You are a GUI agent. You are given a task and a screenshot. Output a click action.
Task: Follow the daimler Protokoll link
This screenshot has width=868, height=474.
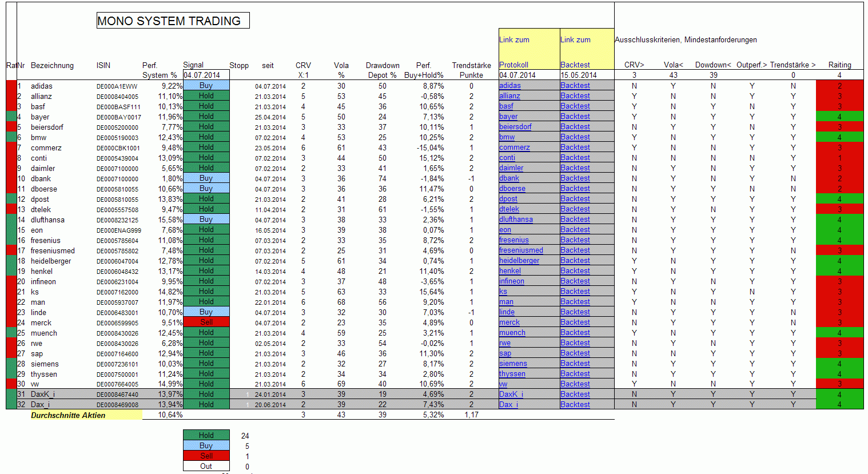[x=511, y=168]
